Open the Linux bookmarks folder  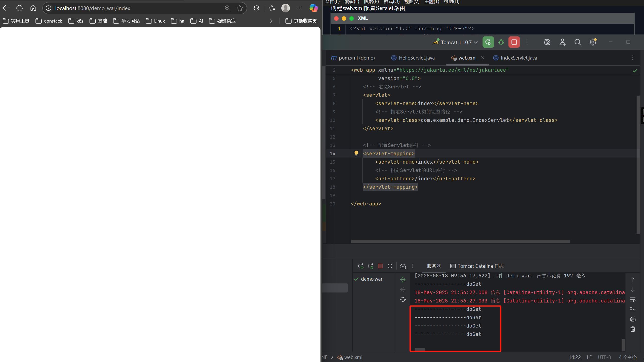point(155,21)
